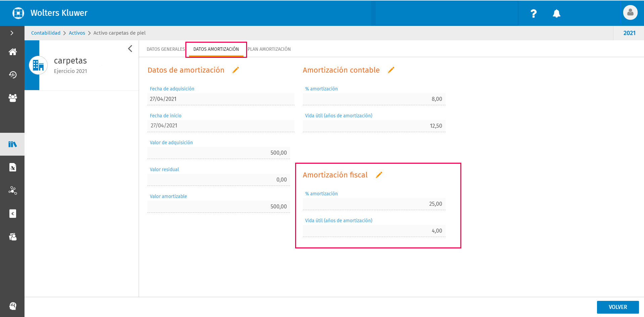This screenshot has width=644, height=317.
Task: Open the people group sidebar icon
Action: [12, 98]
